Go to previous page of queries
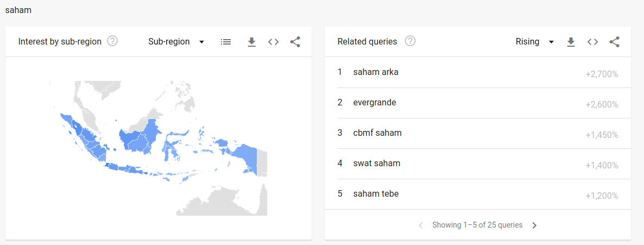The width and height of the screenshot is (644, 245). [x=420, y=225]
